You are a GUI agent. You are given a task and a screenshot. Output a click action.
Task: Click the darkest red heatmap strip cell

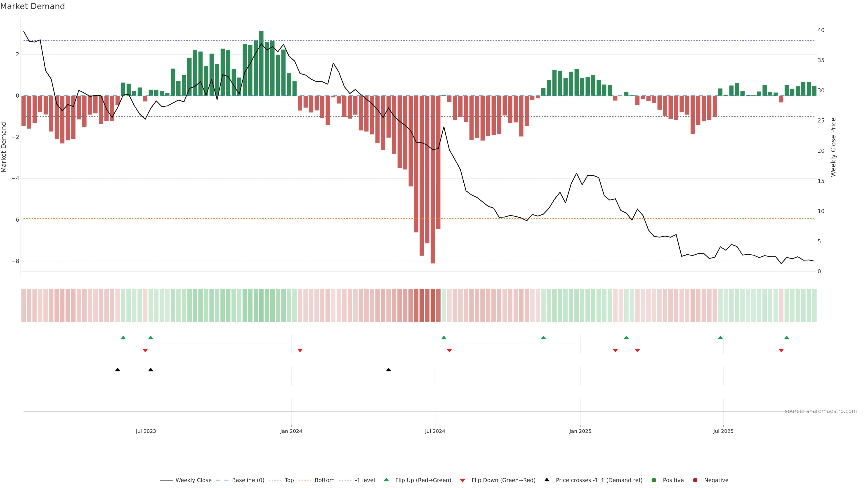click(433, 305)
